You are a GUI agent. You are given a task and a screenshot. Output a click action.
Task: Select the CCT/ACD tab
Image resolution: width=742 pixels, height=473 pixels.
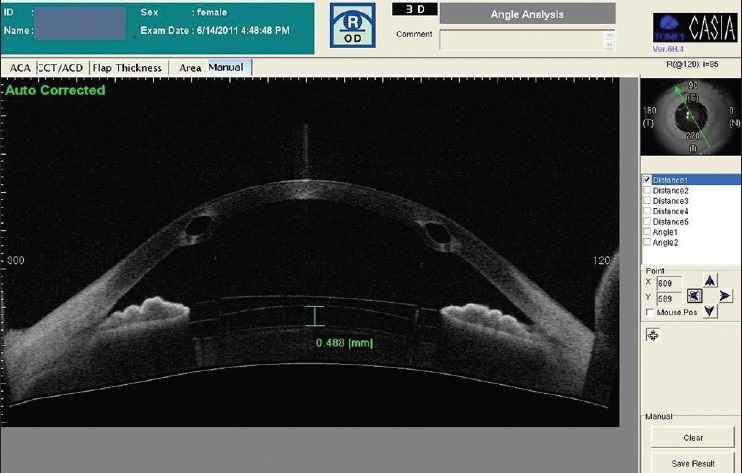61,67
